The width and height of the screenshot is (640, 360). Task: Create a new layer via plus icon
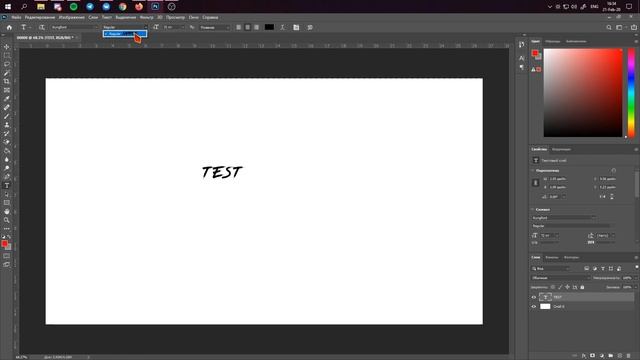(620, 356)
